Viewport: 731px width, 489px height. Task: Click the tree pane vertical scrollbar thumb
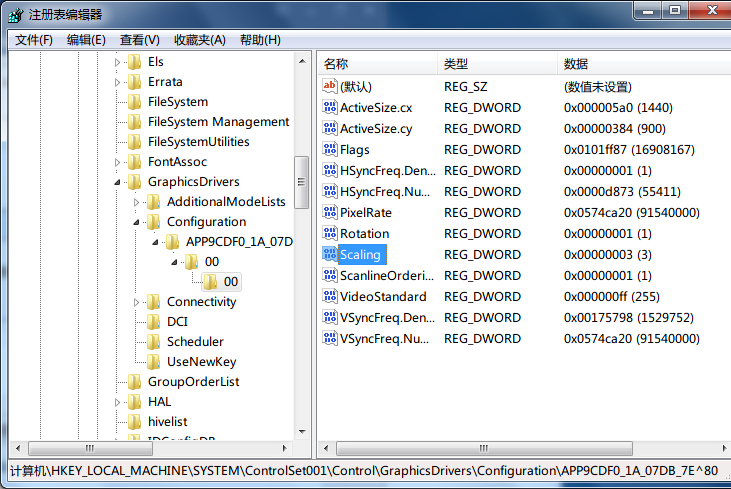pos(301,182)
